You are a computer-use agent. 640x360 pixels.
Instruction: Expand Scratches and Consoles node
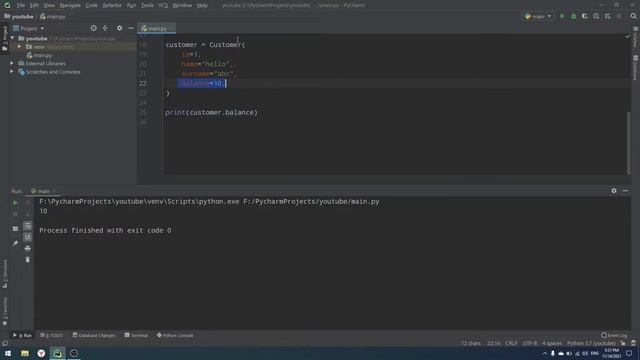[x=12, y=72]
